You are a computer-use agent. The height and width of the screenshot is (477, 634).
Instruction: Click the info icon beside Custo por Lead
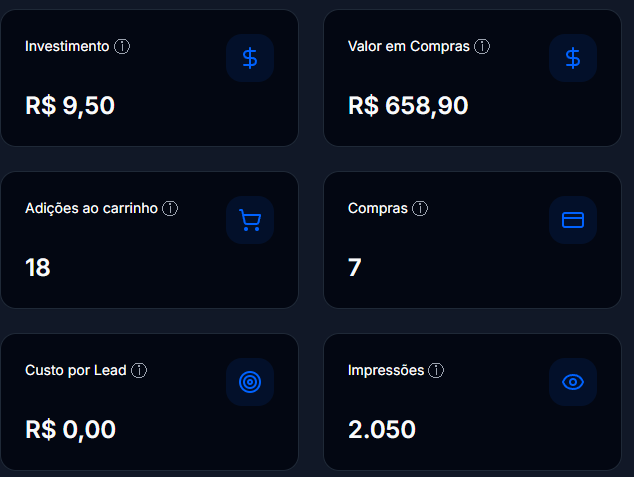click(x=139, y=371)
